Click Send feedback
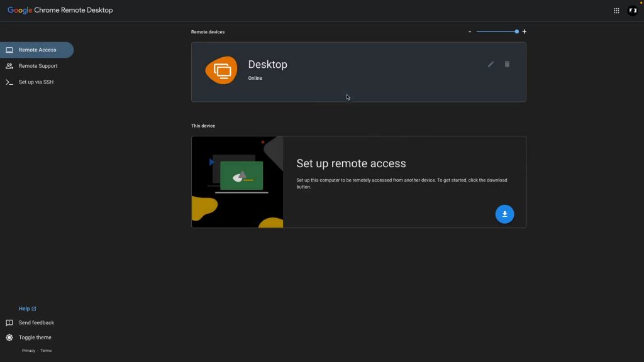The height and width of the screenshot is (362, 644). [x=36, y=322]
